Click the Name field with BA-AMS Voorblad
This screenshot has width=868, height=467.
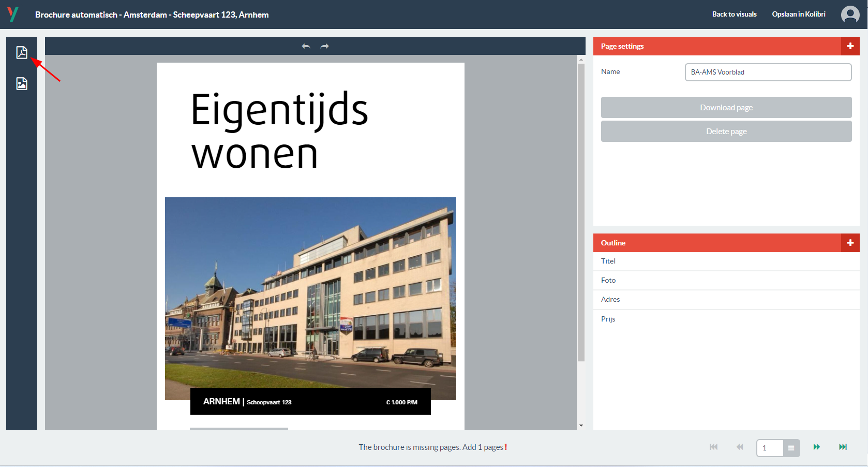[x=768, y=72]
